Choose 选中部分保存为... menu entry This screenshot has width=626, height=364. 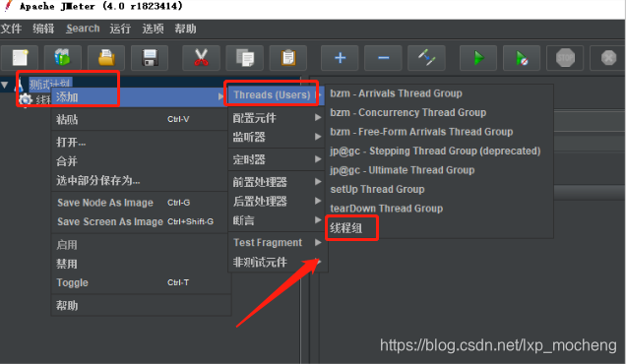140,180
